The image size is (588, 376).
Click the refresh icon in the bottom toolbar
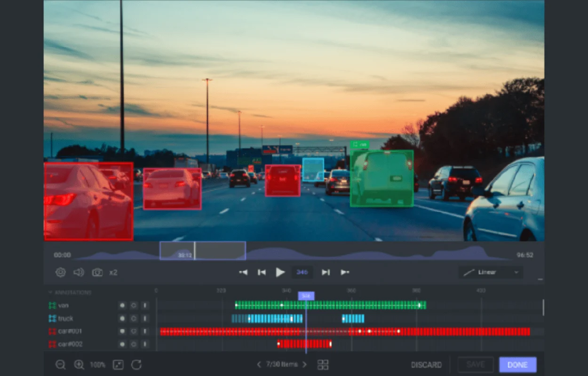[x=136, y=365]
